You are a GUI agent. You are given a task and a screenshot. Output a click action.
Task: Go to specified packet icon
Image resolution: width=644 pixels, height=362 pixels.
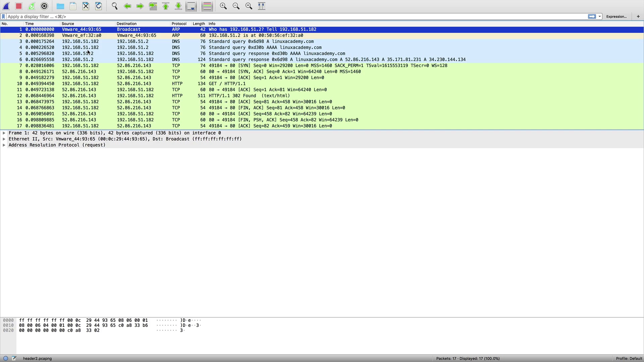(x=153, y=6)
